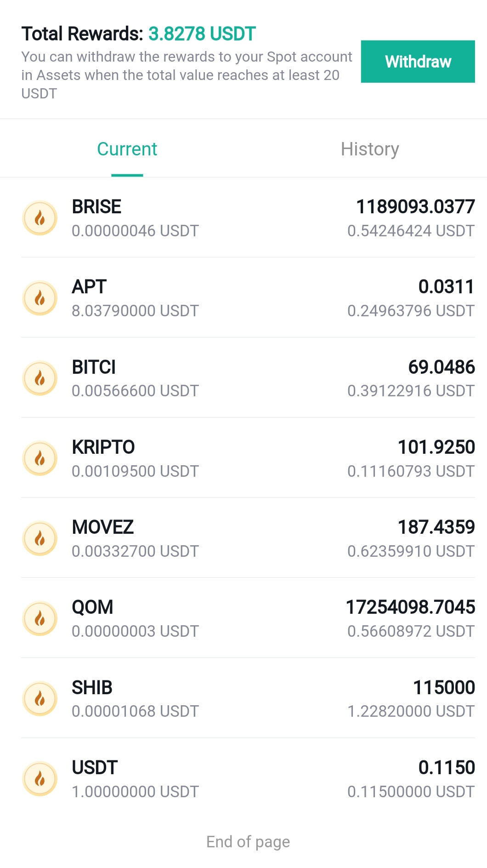Tap the KRIPTO value 0.11160793 USDT
The height and width of the screenshot is (868, 487).
coord(411,471)
